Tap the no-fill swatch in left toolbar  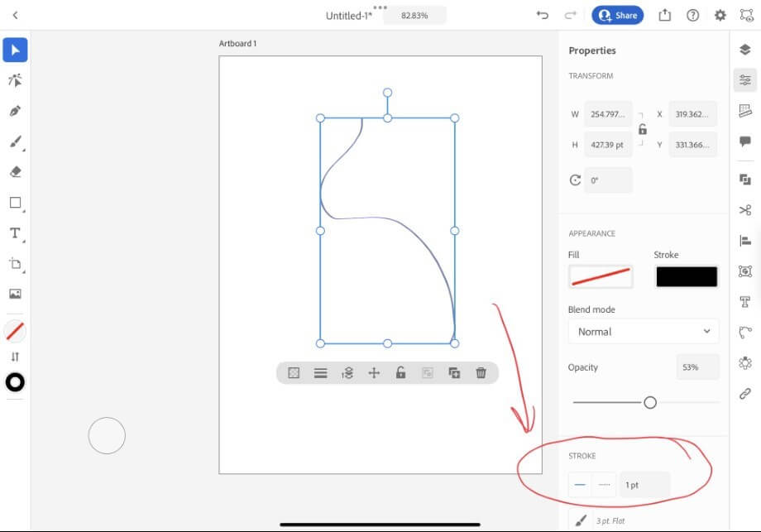coord(15,332)
